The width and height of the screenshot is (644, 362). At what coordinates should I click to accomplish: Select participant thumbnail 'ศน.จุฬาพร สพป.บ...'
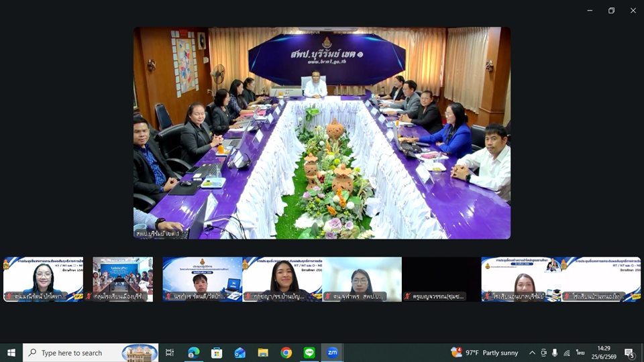pos(362,279)
